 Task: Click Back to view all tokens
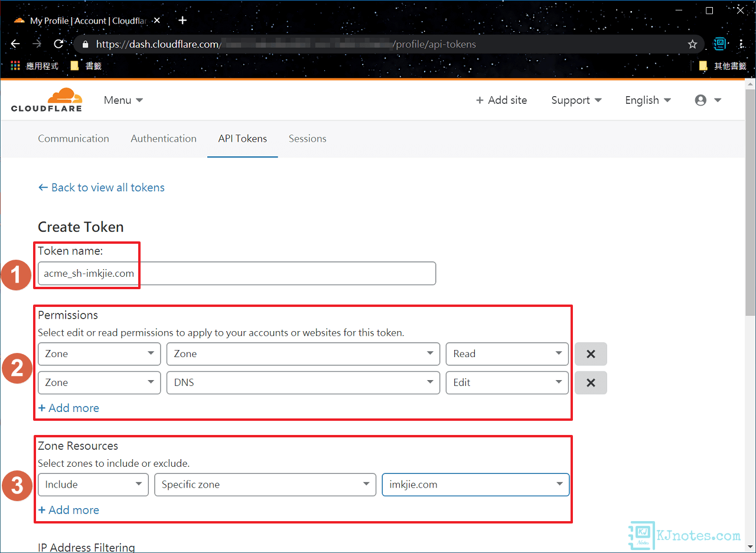click(x=101, y=188)
